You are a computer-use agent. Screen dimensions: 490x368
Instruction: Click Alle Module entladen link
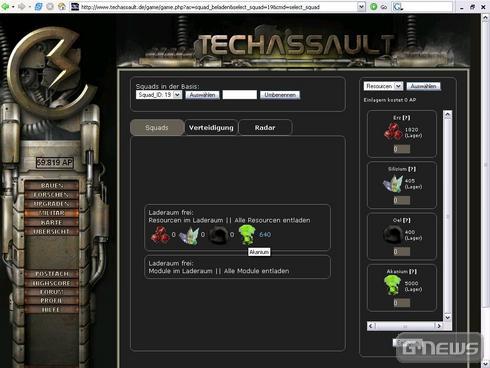pos(256,271)
